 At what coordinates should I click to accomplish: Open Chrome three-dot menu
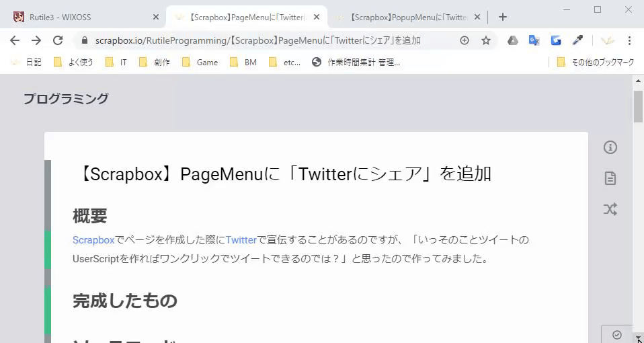click(x=629, y=40)
